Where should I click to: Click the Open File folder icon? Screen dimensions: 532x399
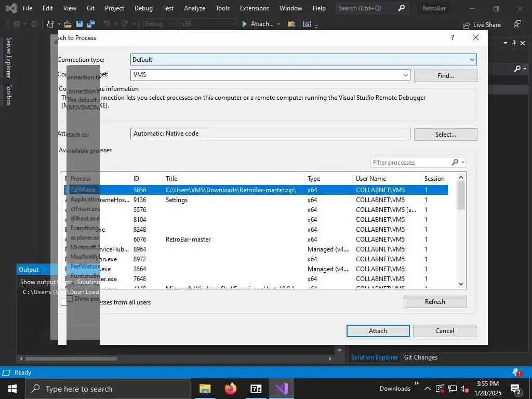pyautogui.click(x=68, y=24)
